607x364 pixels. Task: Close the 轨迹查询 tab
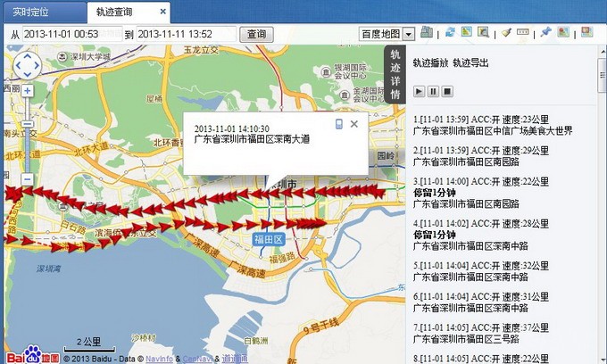tap(162, 12)
